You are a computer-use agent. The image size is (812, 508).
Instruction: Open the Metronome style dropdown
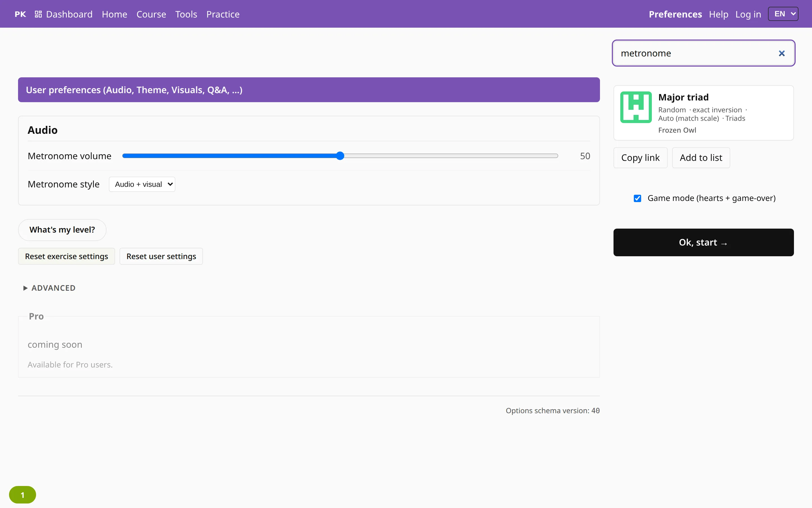(142, 184)
